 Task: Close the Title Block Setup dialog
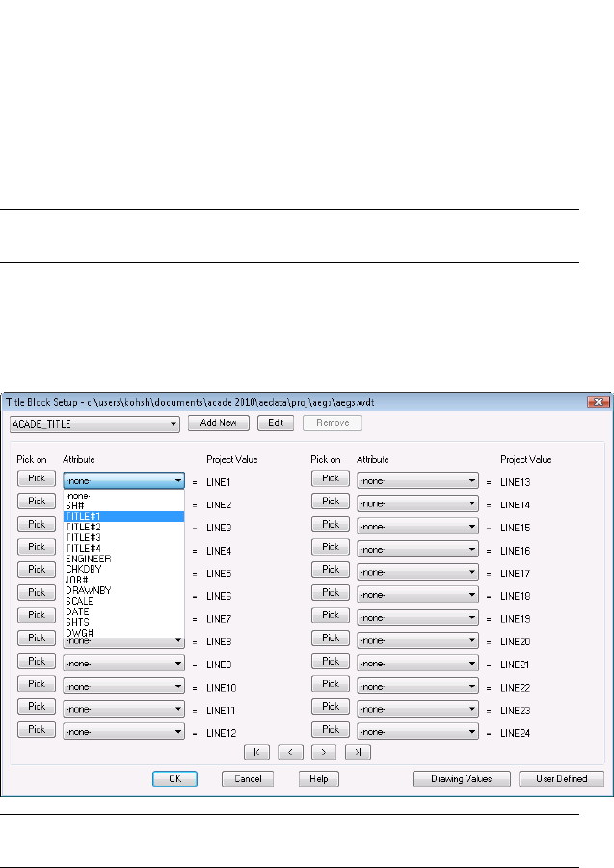[598, 402]
